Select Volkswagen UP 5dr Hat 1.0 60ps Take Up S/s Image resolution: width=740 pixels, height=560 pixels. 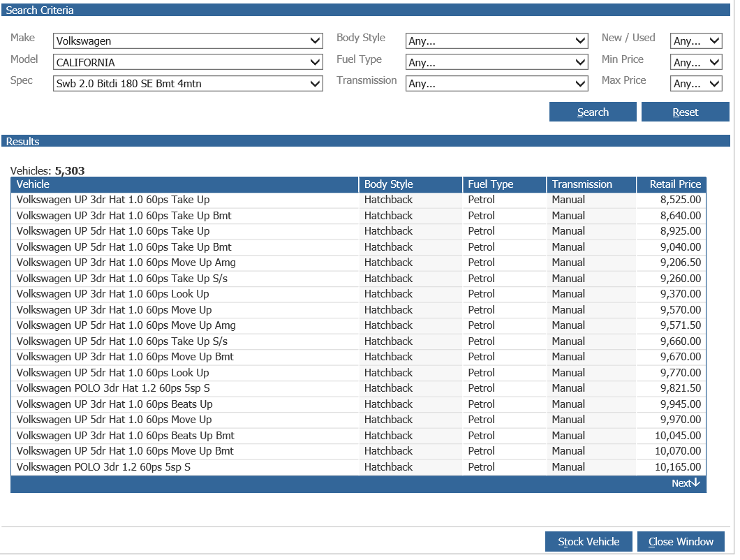pos(358,341)
